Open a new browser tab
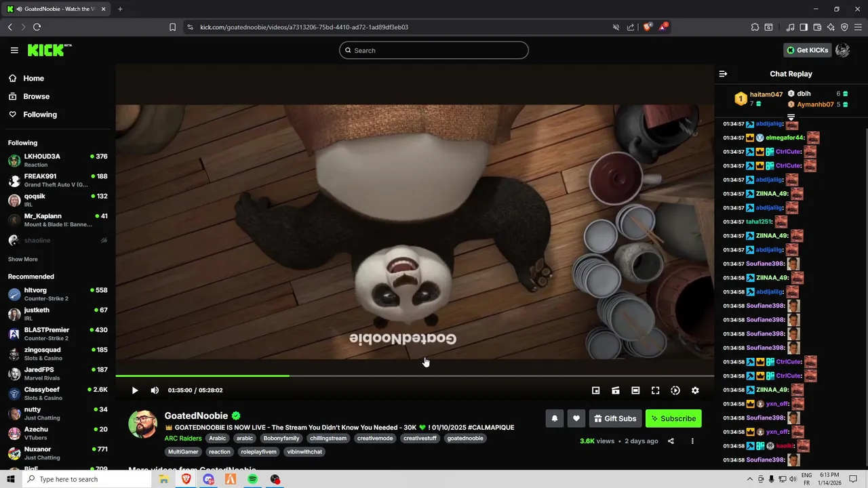The width and height of the screenshot is (868, 488). (x=120, y=9)
